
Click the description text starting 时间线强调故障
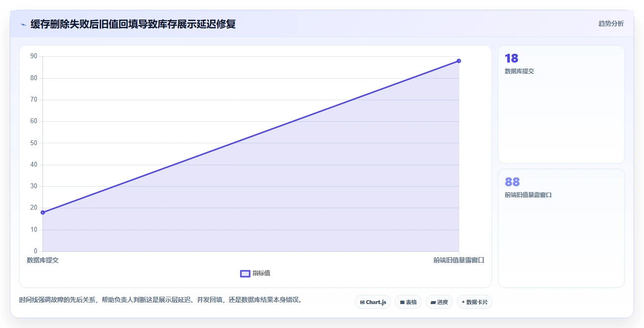pos(162,300)
